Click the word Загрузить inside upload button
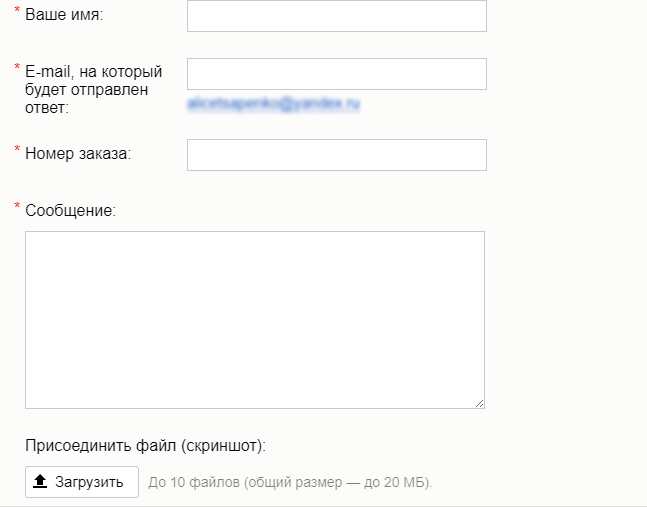647x507 pixels. pos(89,482)
